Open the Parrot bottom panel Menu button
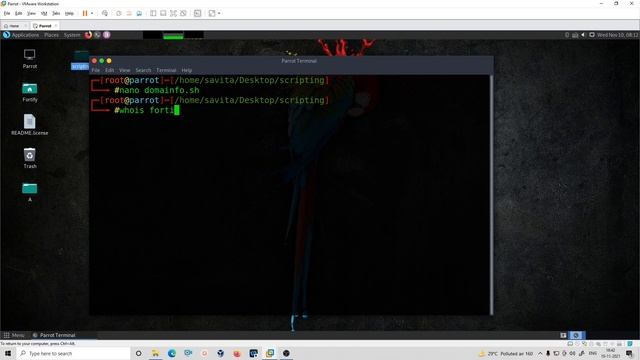The width and height of the screenshot is (640, 360). [x=14, y=335]
